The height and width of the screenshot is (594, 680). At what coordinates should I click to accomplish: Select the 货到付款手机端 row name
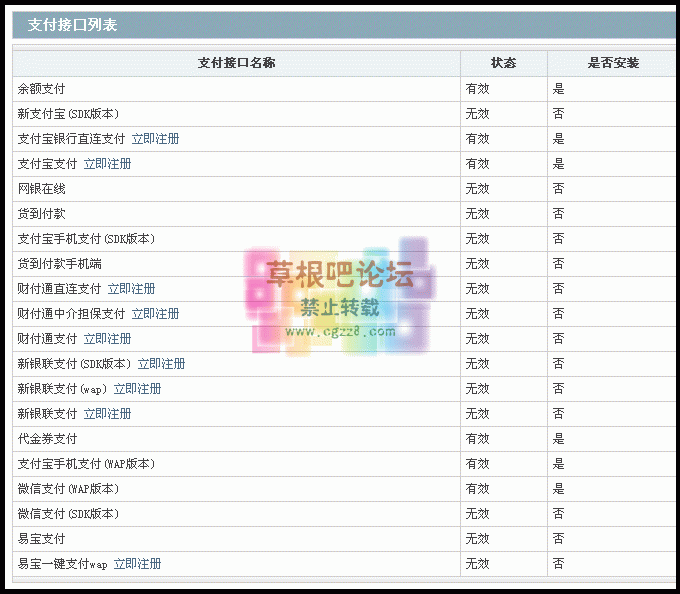pos(59,264)
